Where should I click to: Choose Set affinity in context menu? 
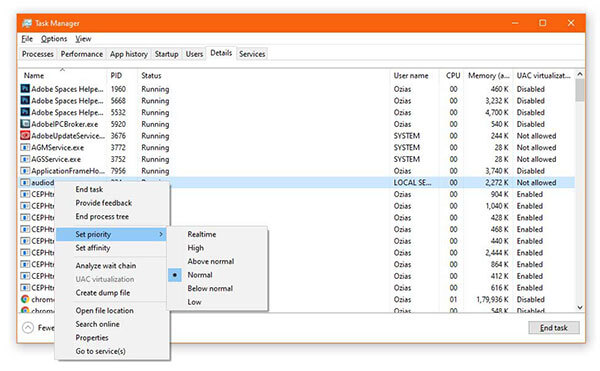click(93, 248)
